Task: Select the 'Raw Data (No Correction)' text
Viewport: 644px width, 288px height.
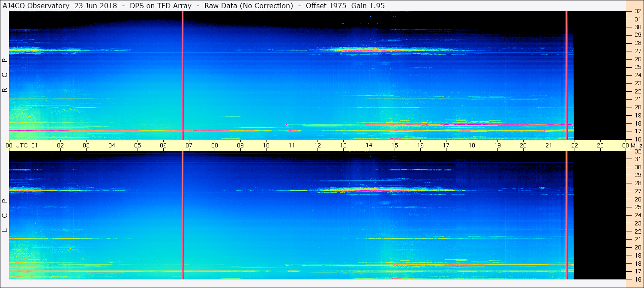Action: [249, 6]
